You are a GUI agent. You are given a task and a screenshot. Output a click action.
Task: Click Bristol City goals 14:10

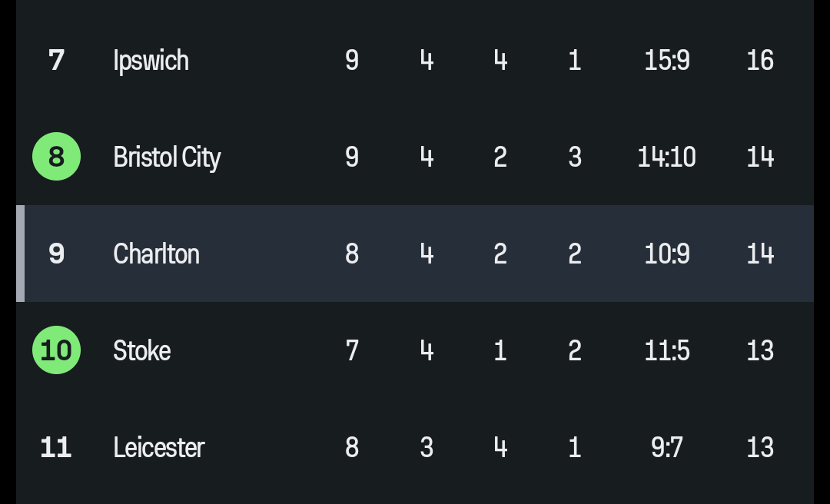[x=666, y=157]
